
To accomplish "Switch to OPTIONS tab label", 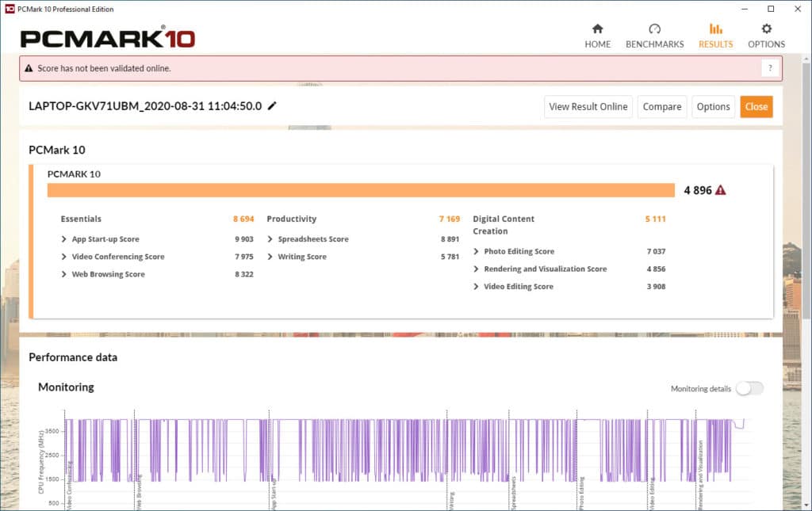I will [767, 44].
